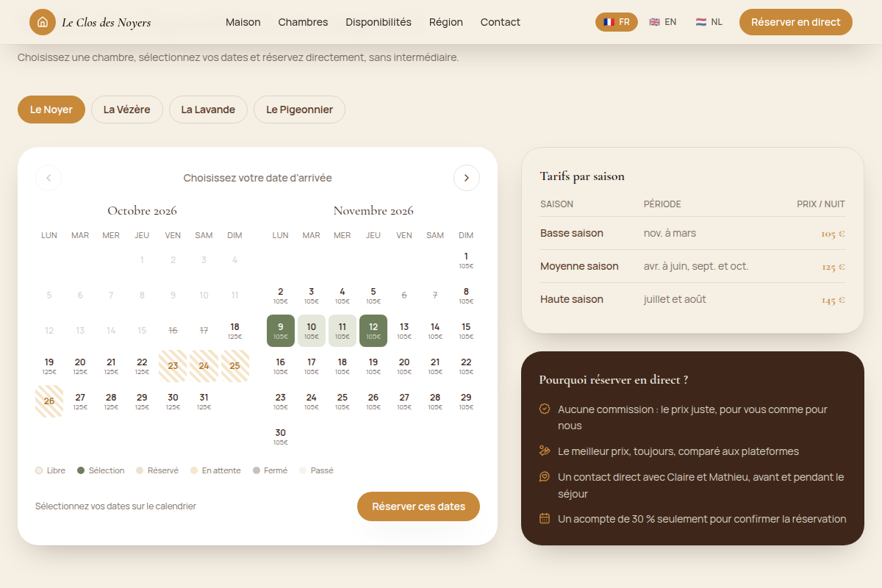This screenshot has height=588, width=882.
Task: Click Réserver ces dates button
Action: (x=418, y=506)
